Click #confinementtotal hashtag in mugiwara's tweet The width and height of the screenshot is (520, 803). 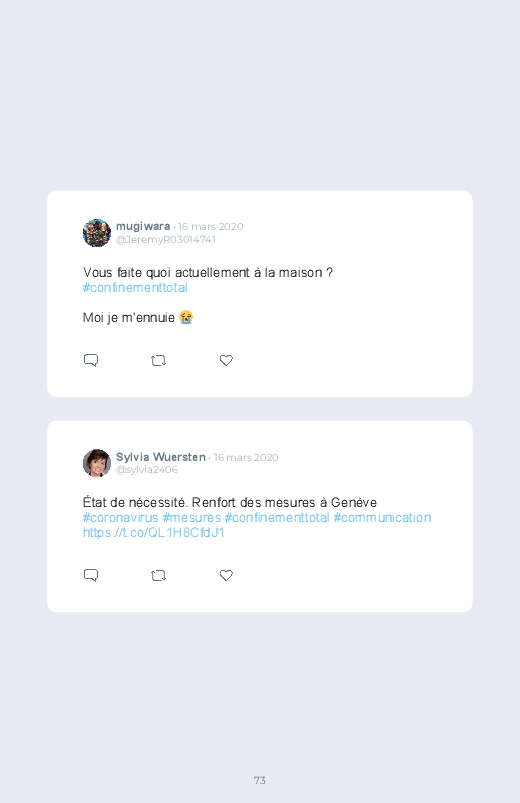135,288
